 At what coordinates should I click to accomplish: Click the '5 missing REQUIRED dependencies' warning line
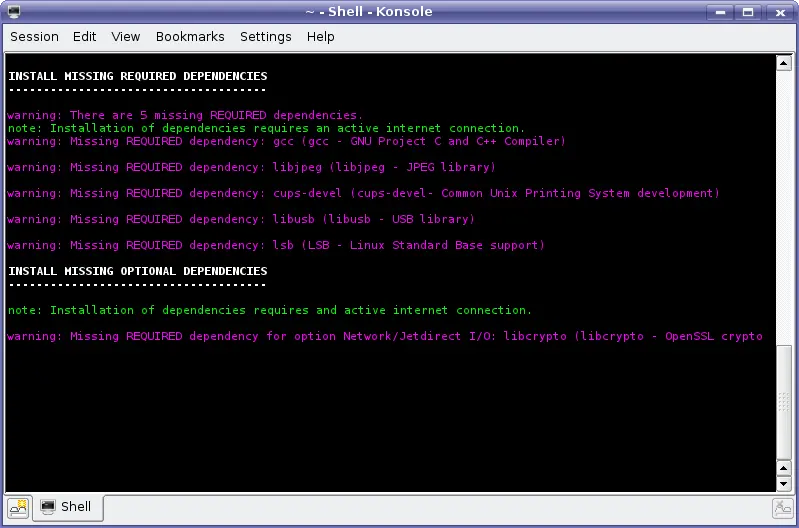click(x=185, y=115)
